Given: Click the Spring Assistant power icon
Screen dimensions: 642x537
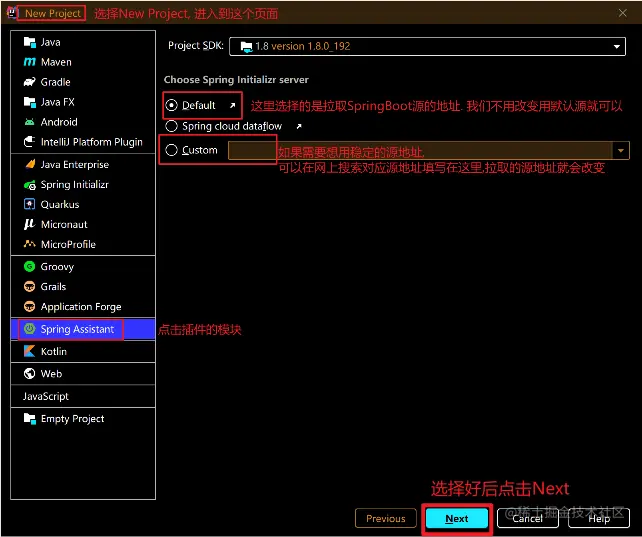Looking at the screenshot, I should [29, 329].
